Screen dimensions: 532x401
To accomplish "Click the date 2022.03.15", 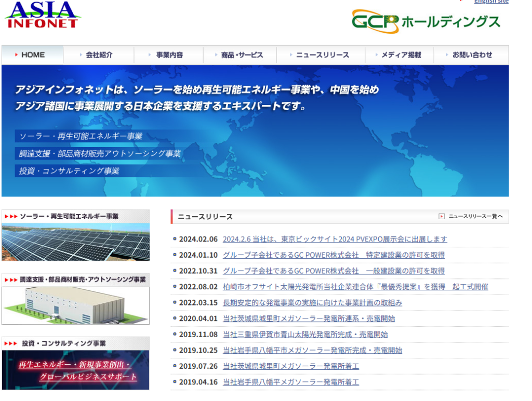I will pos(198,303).
